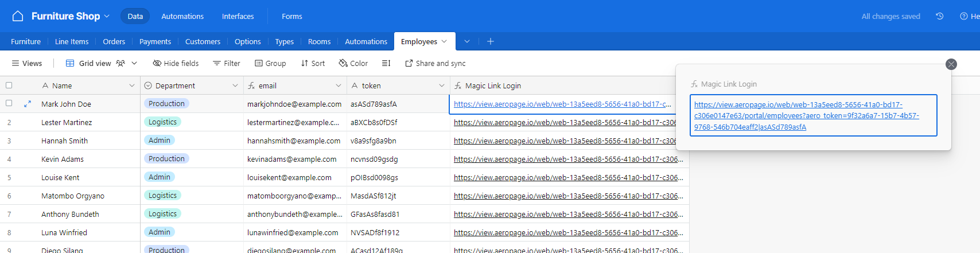980x253 pixels.
Task: Close the Magic Link Login popup
Action: tap(951, 64)
